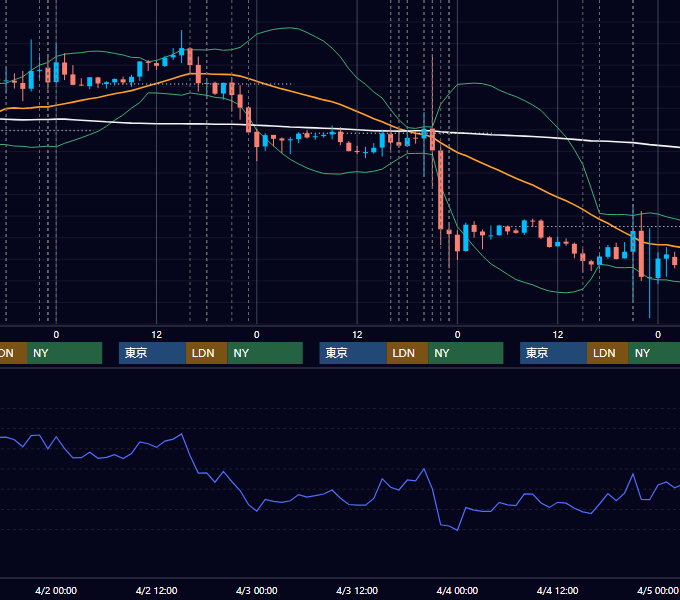Click hour label 12 above '4/4 12:00'

pos(558,335)
